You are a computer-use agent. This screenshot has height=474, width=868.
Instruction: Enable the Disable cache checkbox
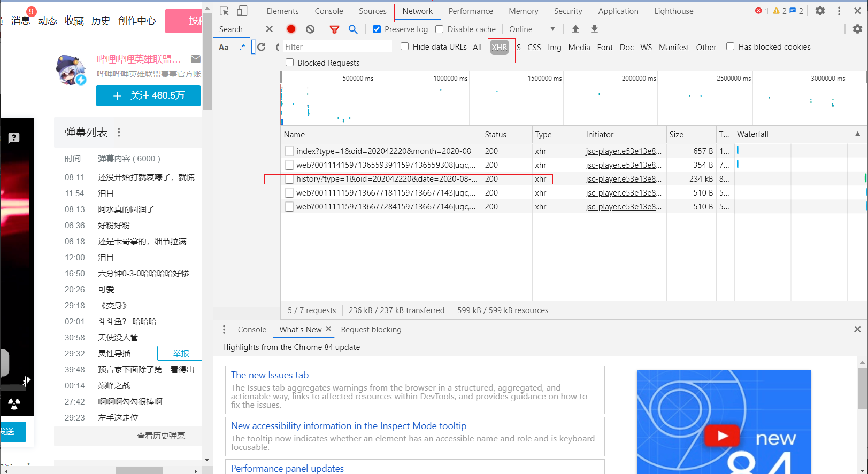tap(440, 29)
